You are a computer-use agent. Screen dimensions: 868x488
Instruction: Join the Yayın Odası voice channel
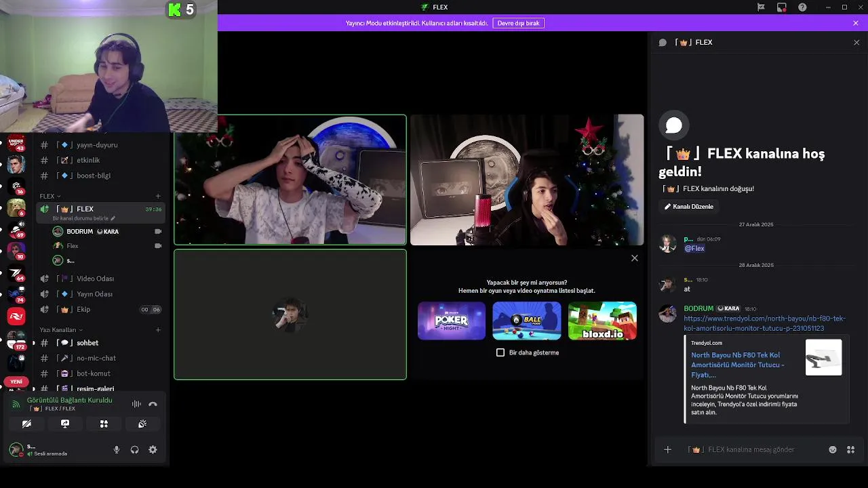pyautogui.click(x=100, y=294)
